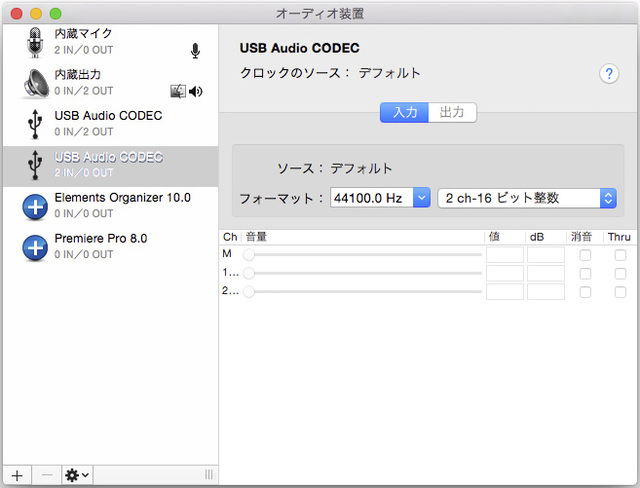This screenshot has height=488, width=640.
Task: Open the 2 ch-16 bit format dropdown
Action: click(x=527, y=198)
